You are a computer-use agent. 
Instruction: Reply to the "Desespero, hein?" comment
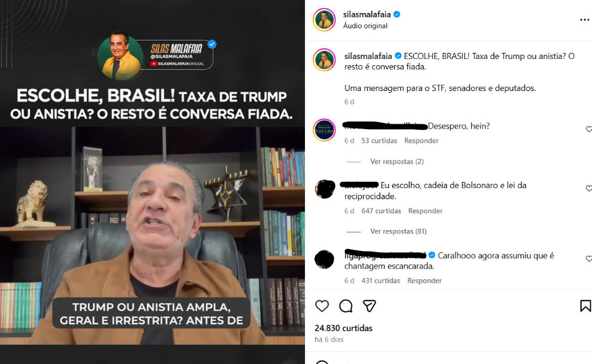pyautogui.click(x=421, y=141)
